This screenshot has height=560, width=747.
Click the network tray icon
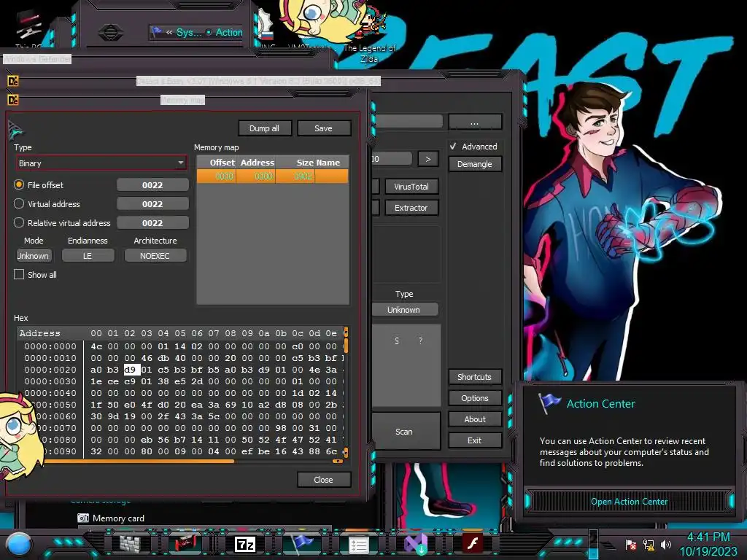click(x=649, y=545)
